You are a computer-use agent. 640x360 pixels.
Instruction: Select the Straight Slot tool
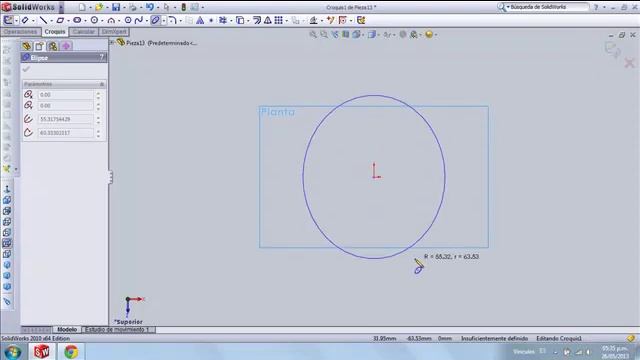click(x=77, y=20)
